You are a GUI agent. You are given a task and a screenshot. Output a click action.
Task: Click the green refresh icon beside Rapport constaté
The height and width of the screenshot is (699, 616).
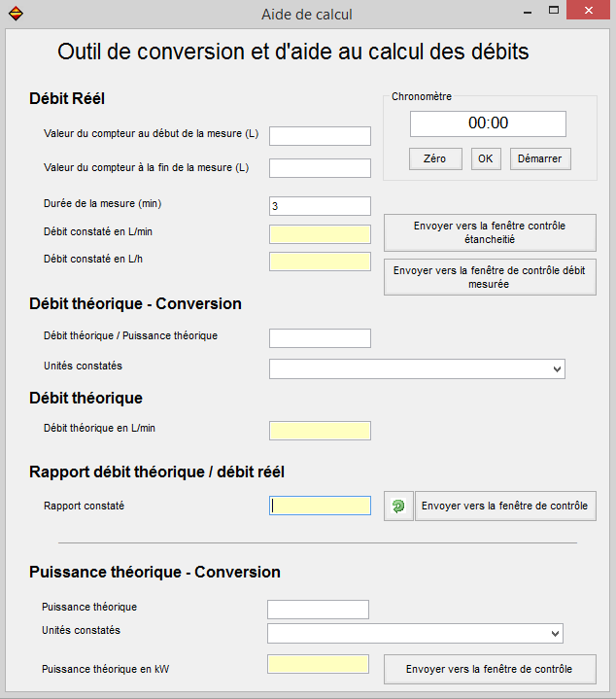pos(398,506)
